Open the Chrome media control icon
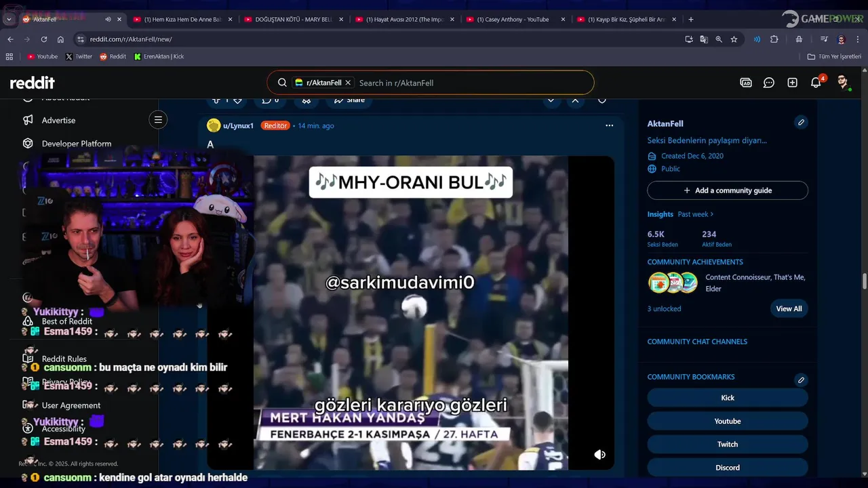 (824, 39)
